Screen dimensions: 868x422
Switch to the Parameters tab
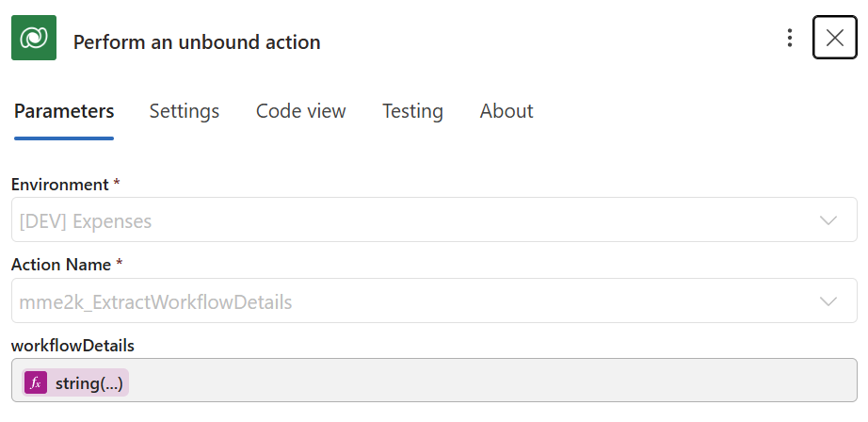64,111
